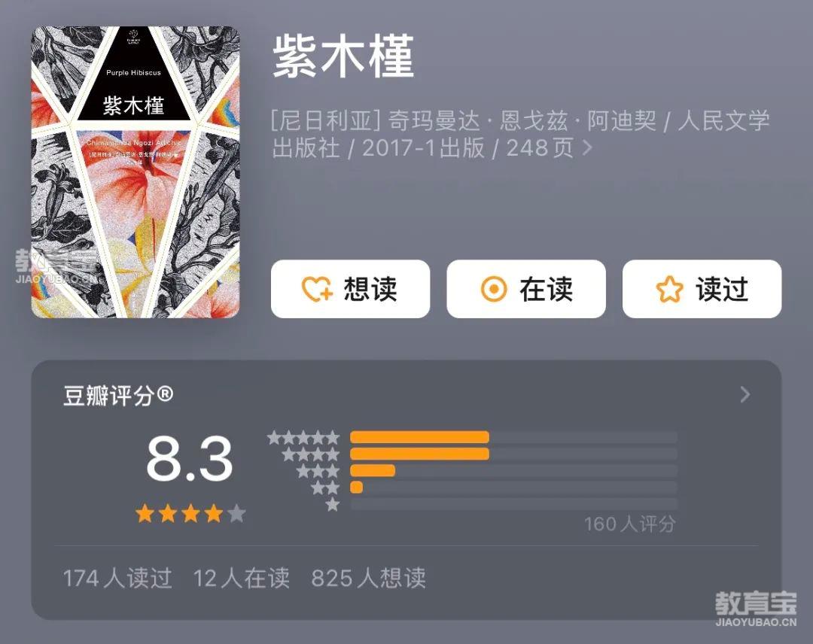Viewport: 813px width, 644px height.
Task: Mark the book as 在读
Action: click(526, 289)
